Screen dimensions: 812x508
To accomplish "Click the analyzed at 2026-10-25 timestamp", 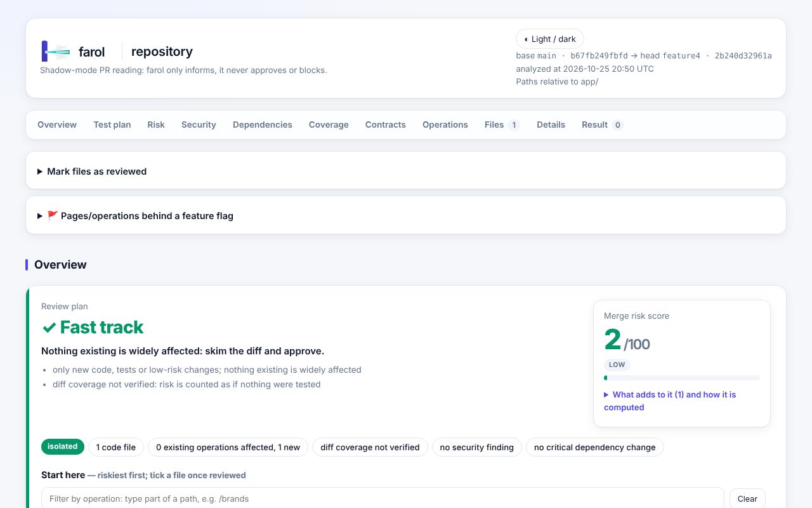I will pos(585,69).
